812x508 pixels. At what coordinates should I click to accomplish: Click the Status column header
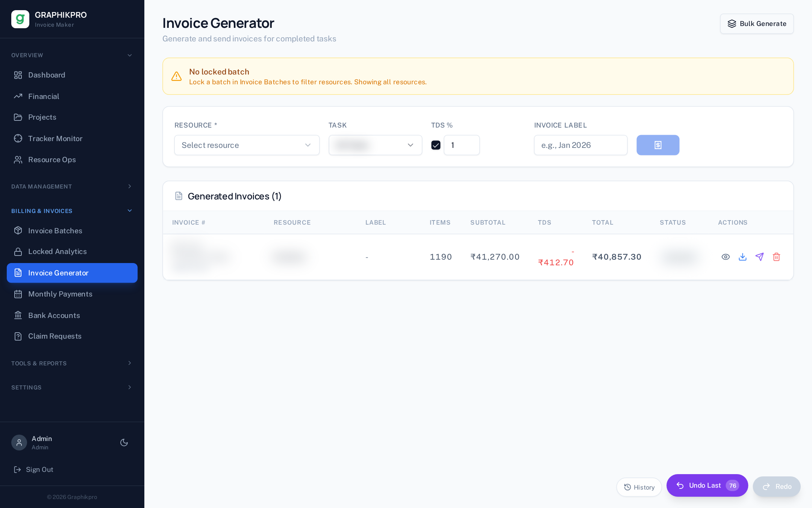click(673, 223)
